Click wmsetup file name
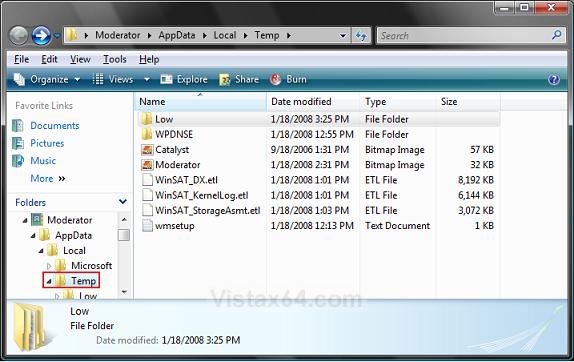This screenshot has height=362, width=574. point(175,226)
